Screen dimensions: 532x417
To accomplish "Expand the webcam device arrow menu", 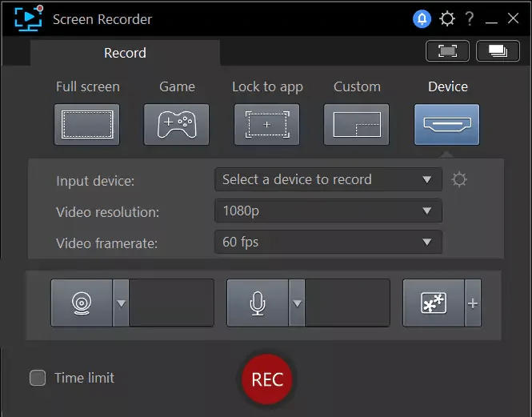I will pyautogui.click(x=121, y=303).
